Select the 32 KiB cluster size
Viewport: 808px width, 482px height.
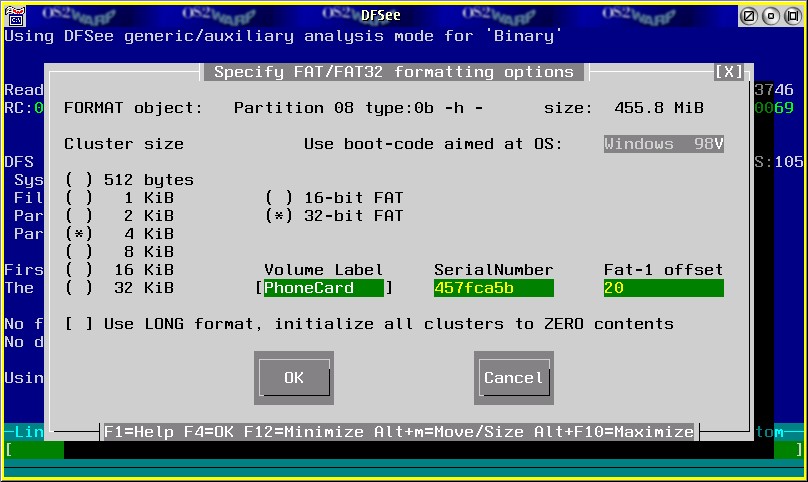pos(120,288)
